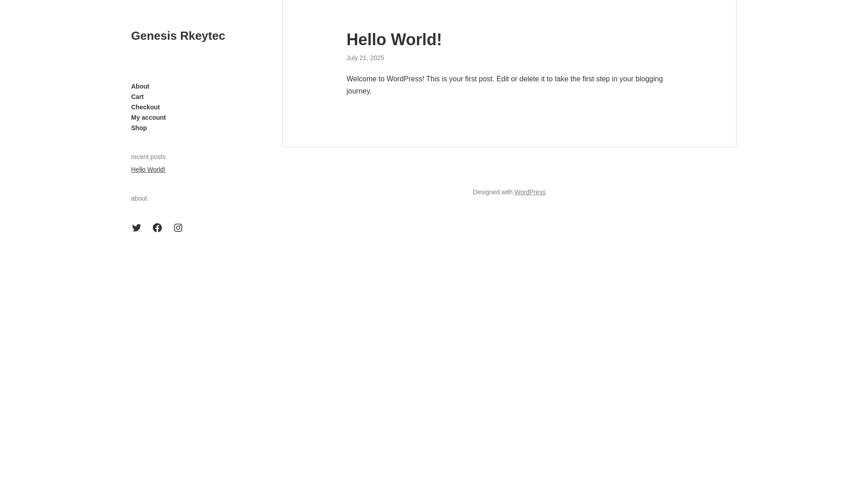The height and width of the screenshot is (488, 868).
Task: Follow the WordPress footer link
Action: click(530, 192)
